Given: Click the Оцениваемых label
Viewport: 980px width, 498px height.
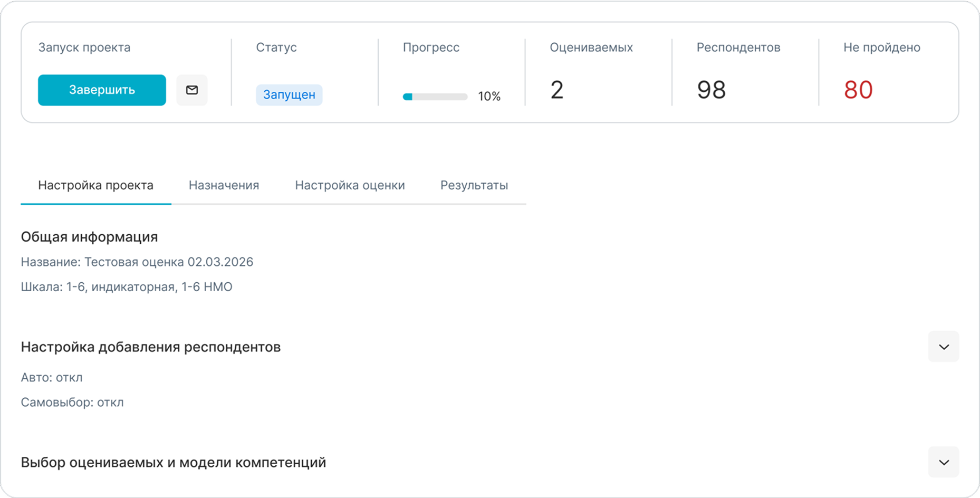Looking at the screenshot, I should 591,47.
